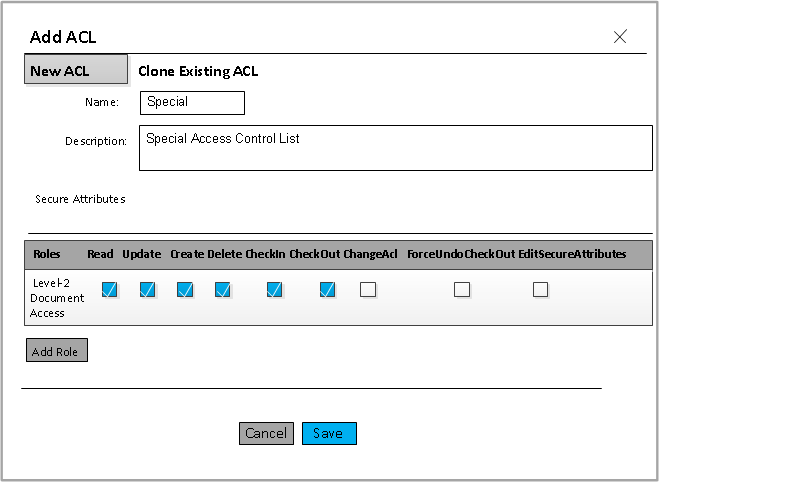Viewport: 786px width, 482px height.
Task: Open the Clone Existing ACL tab
Action: 198,71
